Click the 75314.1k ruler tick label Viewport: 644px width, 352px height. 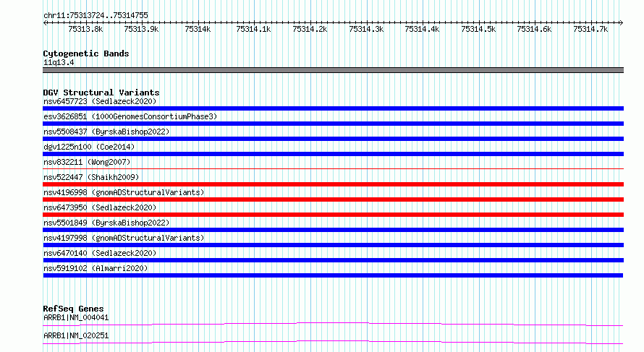(x=253, y=29)
